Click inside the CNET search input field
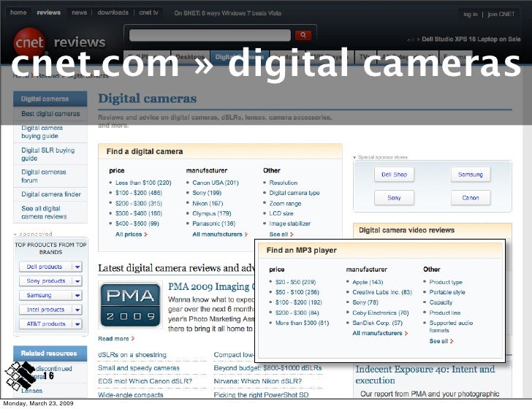Image resolution: width=532 pixels, height=409 pixels. (210, 35)
